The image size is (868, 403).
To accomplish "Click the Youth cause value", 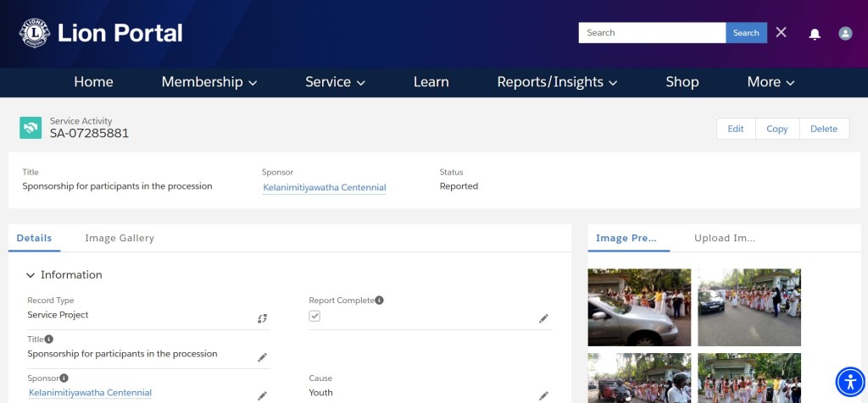I will coord(321,393).
